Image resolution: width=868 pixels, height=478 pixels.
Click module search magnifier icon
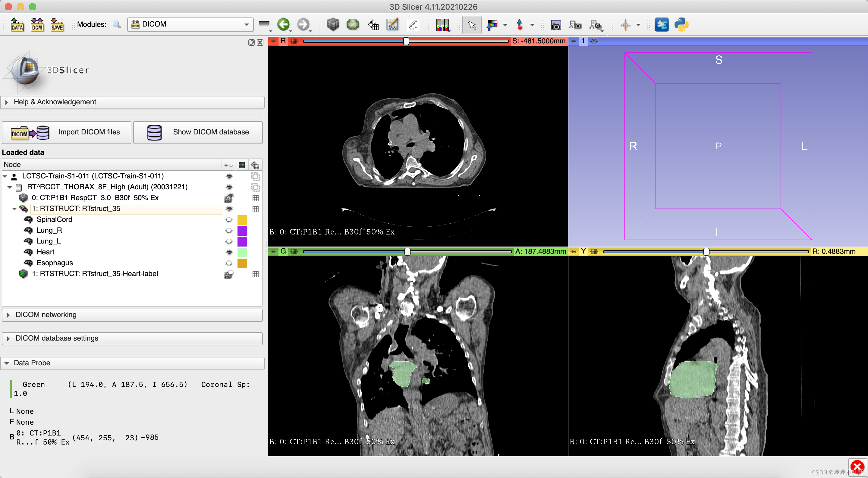(x=117, y=25)
